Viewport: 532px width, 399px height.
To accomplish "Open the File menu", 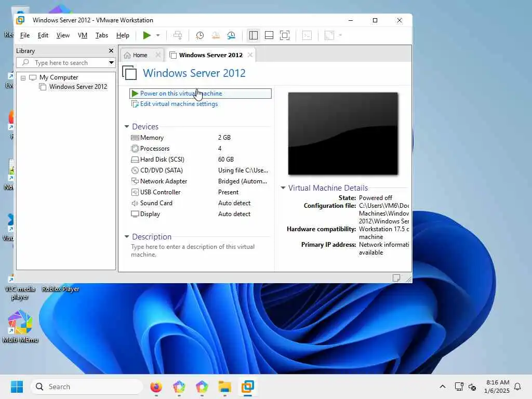I will click(x=25, y=35).
